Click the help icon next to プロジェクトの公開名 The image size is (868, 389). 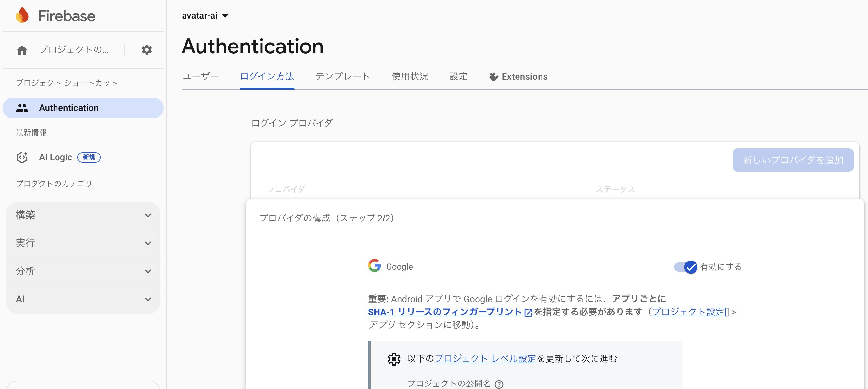[499, 384]
